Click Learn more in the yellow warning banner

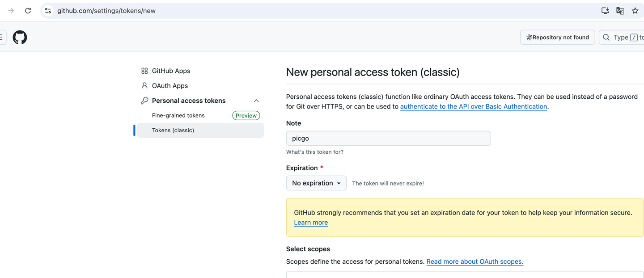tap(310, 222)
